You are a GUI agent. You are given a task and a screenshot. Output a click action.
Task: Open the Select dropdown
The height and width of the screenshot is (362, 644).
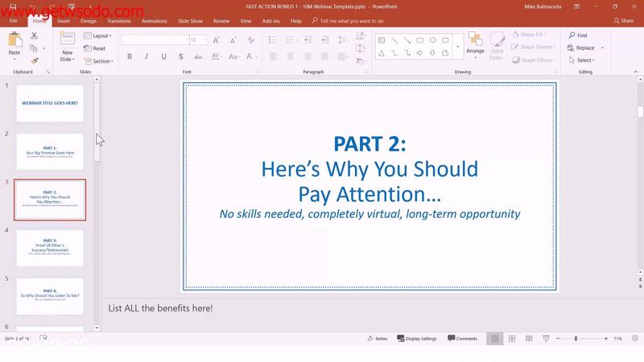582,60
